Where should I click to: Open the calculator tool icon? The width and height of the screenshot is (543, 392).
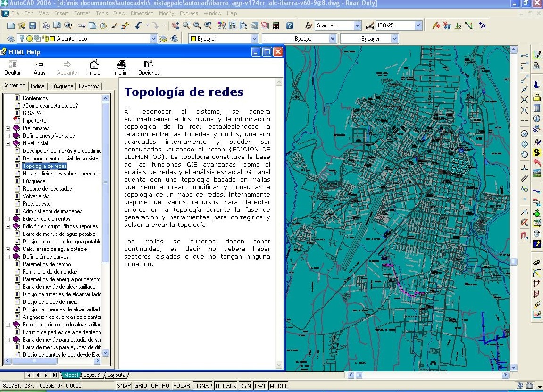(276, 25)
